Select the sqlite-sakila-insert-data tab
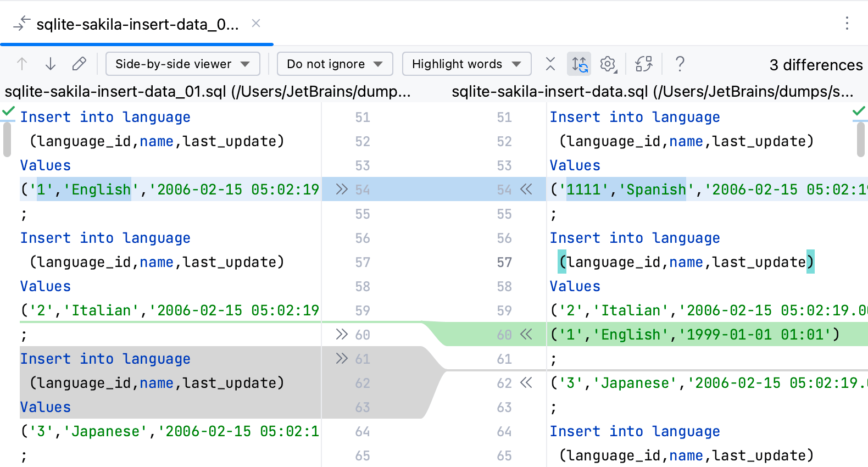Image resolution: width=868 pixels, height=467 pixels. [x=137, y=25]
